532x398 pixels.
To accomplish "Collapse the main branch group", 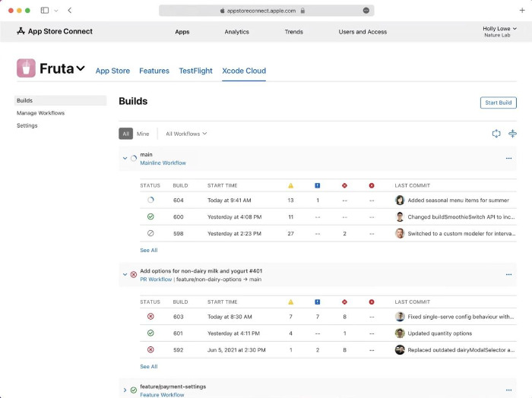I will 125,158.
